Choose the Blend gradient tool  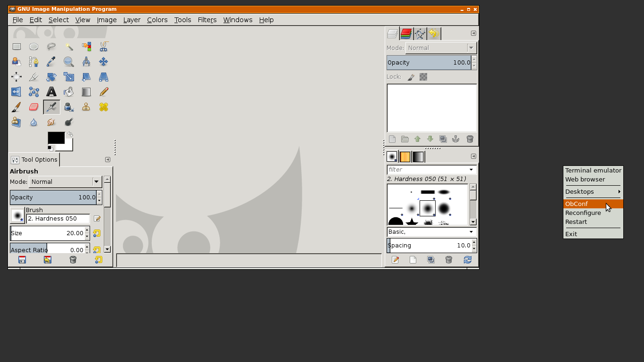coord(86,92)
